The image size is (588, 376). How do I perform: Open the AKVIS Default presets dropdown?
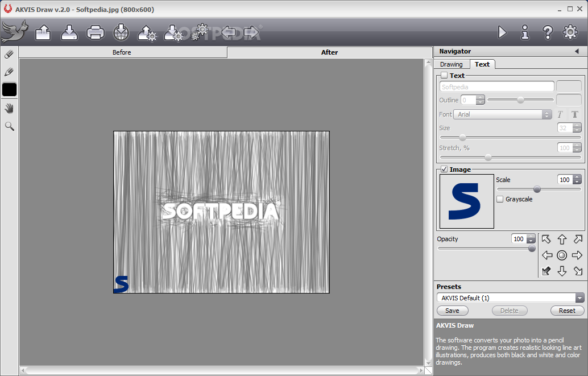tap(510, 298)
